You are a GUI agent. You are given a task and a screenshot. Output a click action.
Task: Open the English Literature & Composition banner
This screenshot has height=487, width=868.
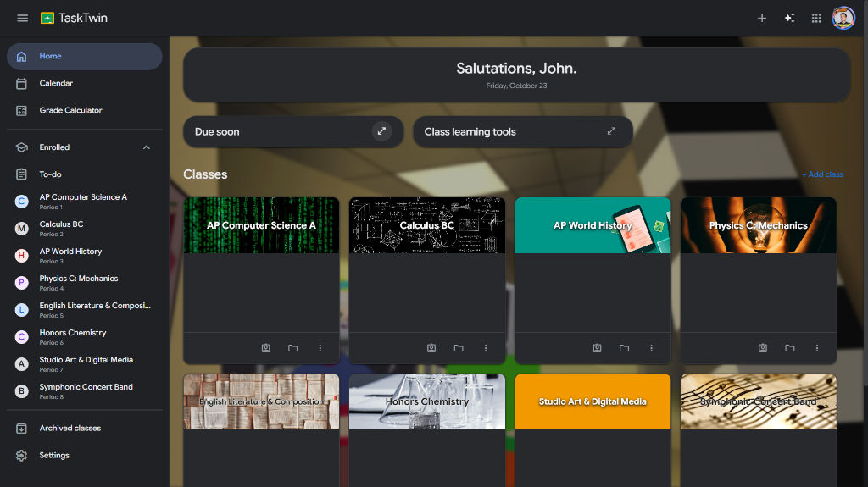pyautogui.click(x=261, y=401)
